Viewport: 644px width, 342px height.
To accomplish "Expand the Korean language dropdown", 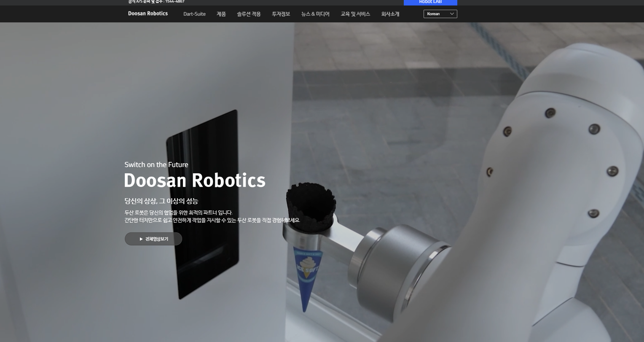I will point(440,14).
